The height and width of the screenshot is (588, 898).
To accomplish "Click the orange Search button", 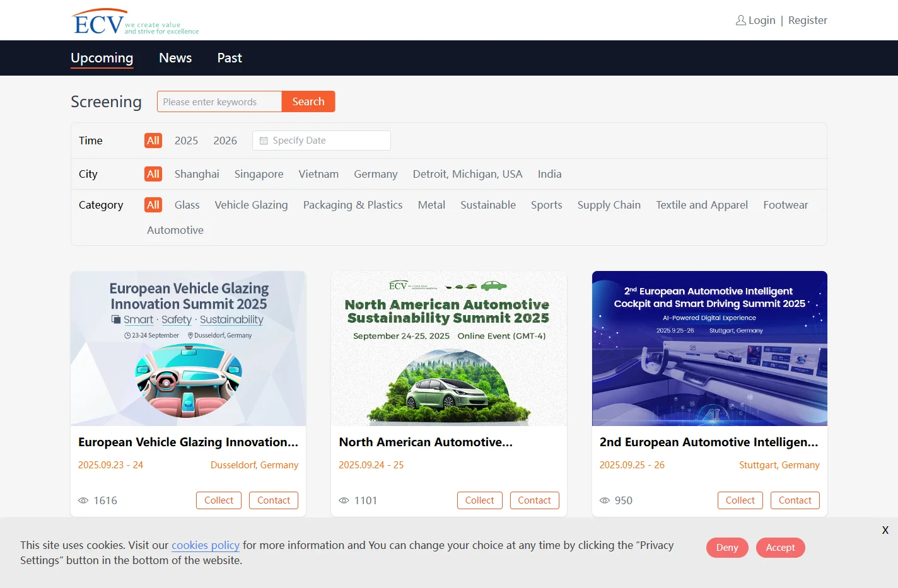I will click(x=308, y=101).
